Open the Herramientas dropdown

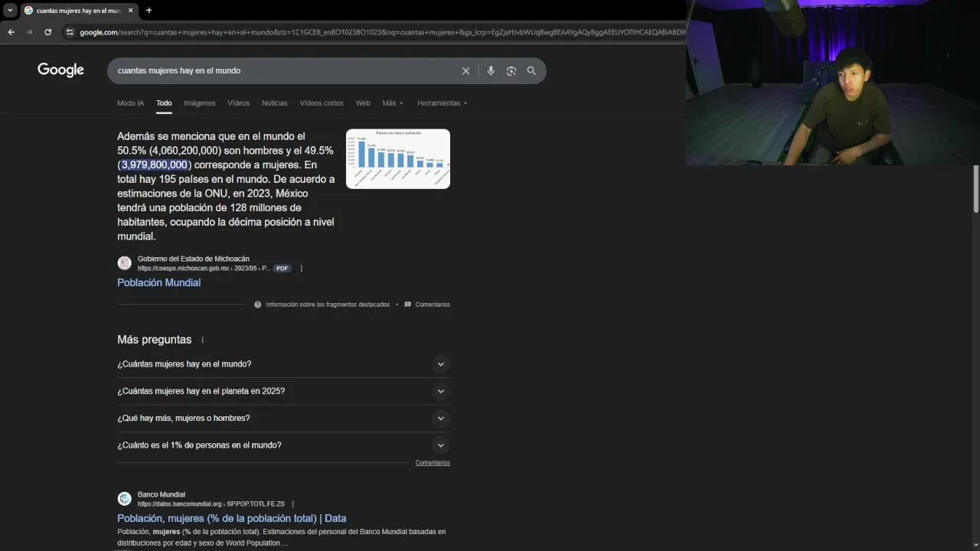(x=442, y=103)
